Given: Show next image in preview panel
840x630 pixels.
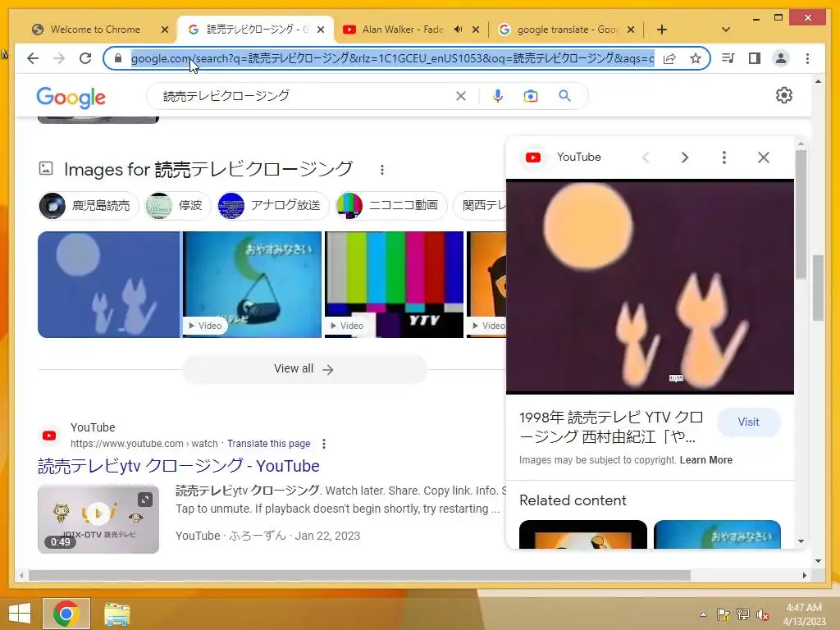Looking at the screenshot, I should pyautogui.click(x=685, y=157).
